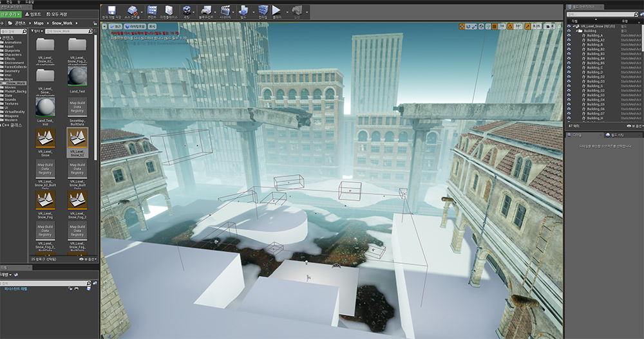Select the translate gizmo mode icon
Image resolution: width=644 pixels, height=339 pixels.
click(x=462, y=26)
